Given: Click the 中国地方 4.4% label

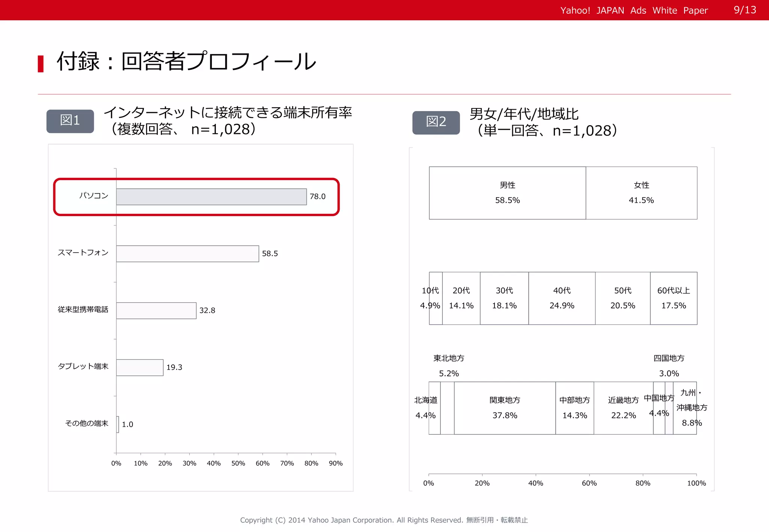Looking at the screenshot, I should click(x=659, y=406).
